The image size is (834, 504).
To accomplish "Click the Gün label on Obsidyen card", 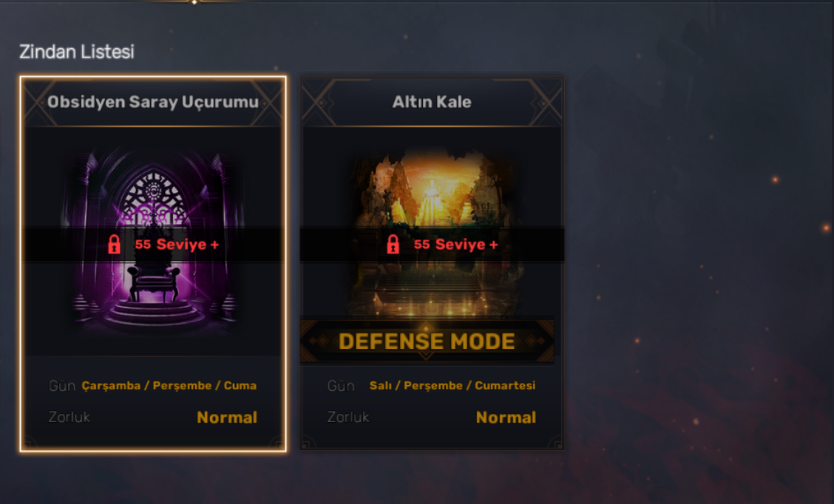I will pos(62,386).
